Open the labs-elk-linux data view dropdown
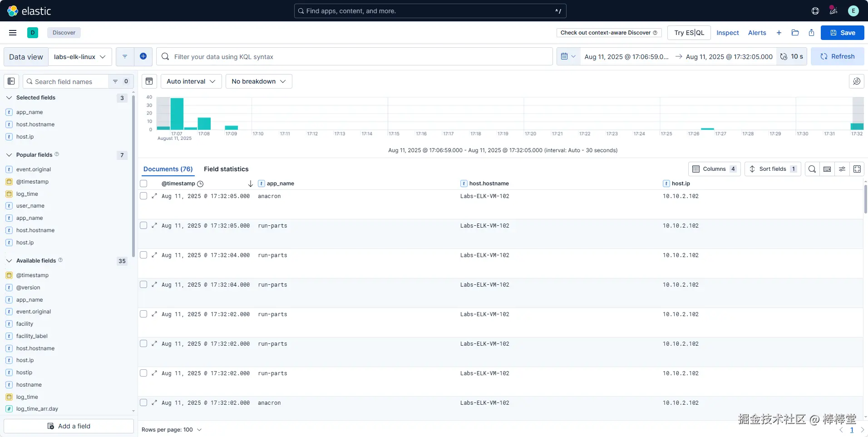Image resolution: width=868 pixels, height=437 pixels. tap(80, 57)
